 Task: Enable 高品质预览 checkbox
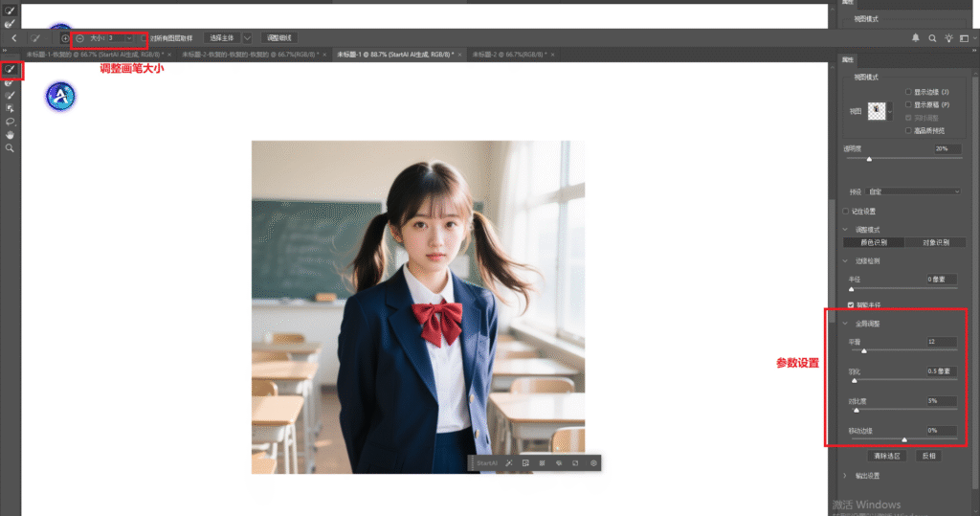tap(908, 130)
